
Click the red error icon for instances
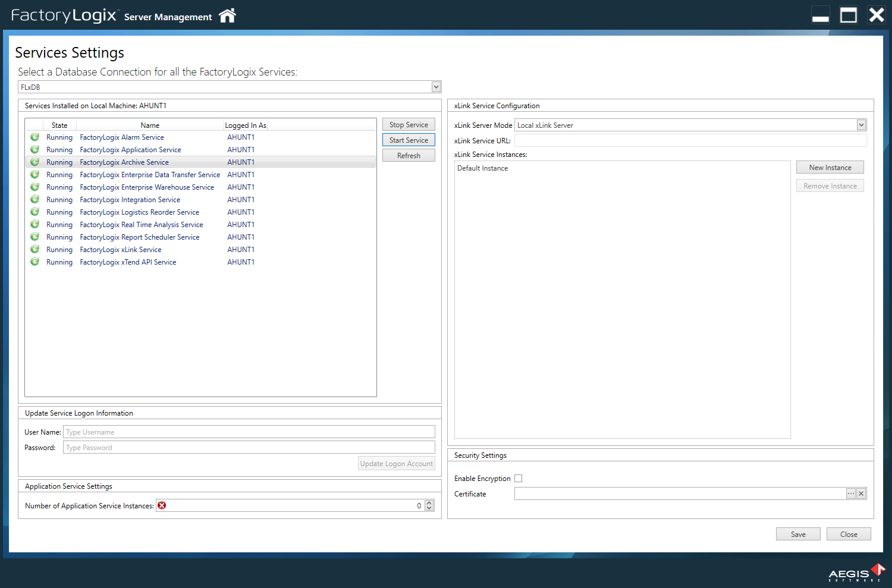pos(162,505)
